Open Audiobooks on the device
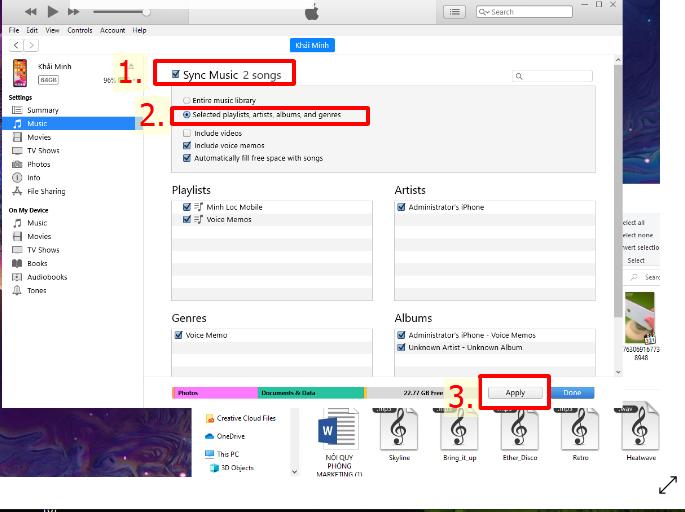This screenshot has height=512, width=685. click(47, 277)
